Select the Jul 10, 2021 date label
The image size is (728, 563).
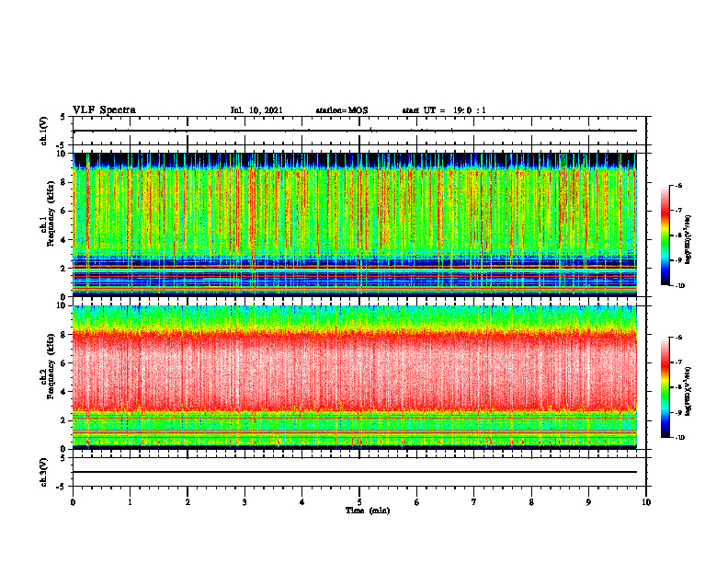(x=256, y=110)
